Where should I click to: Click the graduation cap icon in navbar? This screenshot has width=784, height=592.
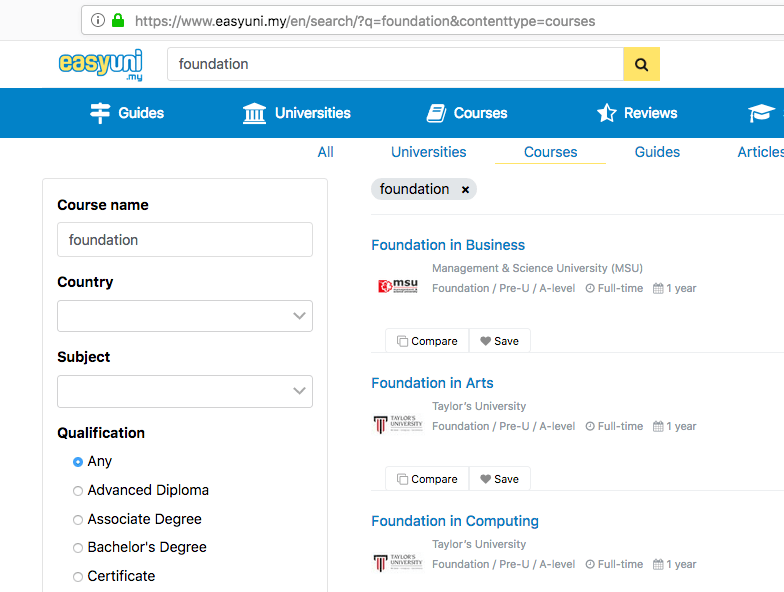point(760,113)
